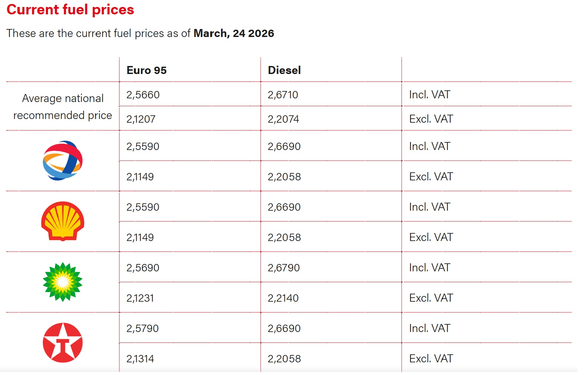Click the Shell logo
The width and height of the screenshot is (588, 375).
(x=63, y=221)
